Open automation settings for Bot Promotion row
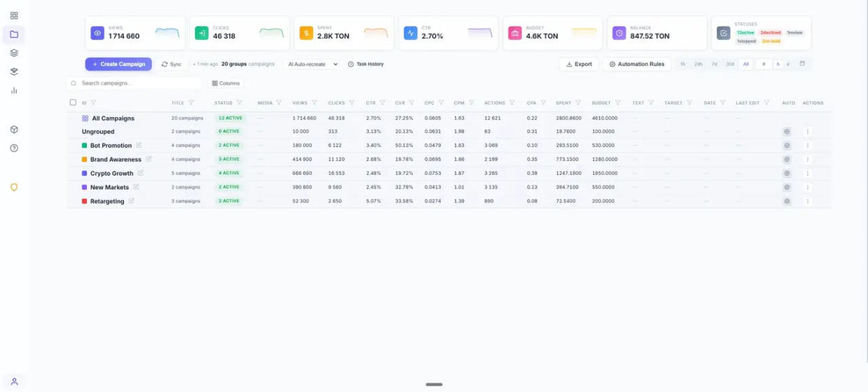 coord(787,145)
